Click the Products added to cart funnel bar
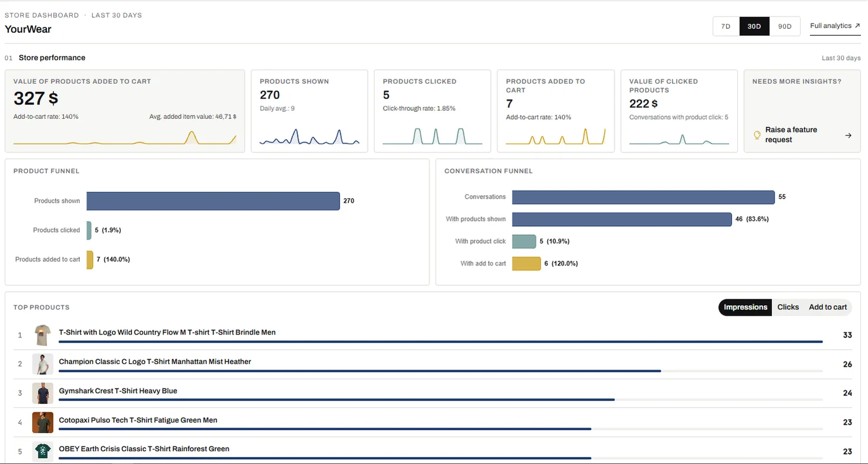This screenshot has height=464, width=868. [x=90, y=260]
